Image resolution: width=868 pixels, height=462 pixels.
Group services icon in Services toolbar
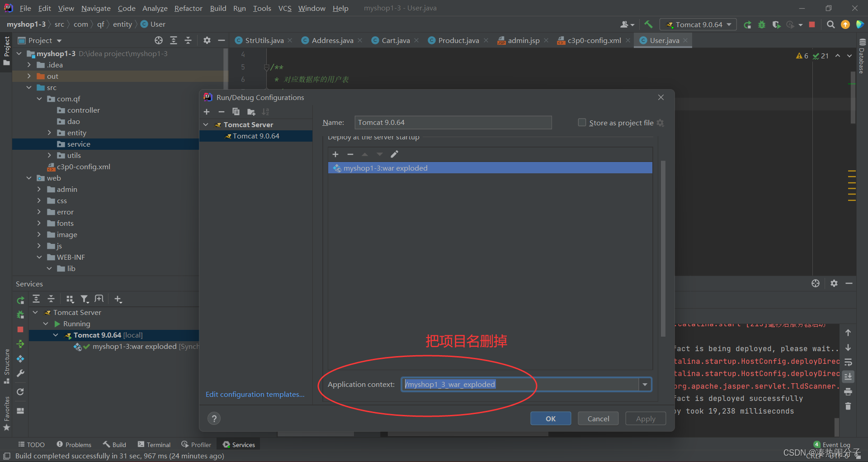point(70,299)
